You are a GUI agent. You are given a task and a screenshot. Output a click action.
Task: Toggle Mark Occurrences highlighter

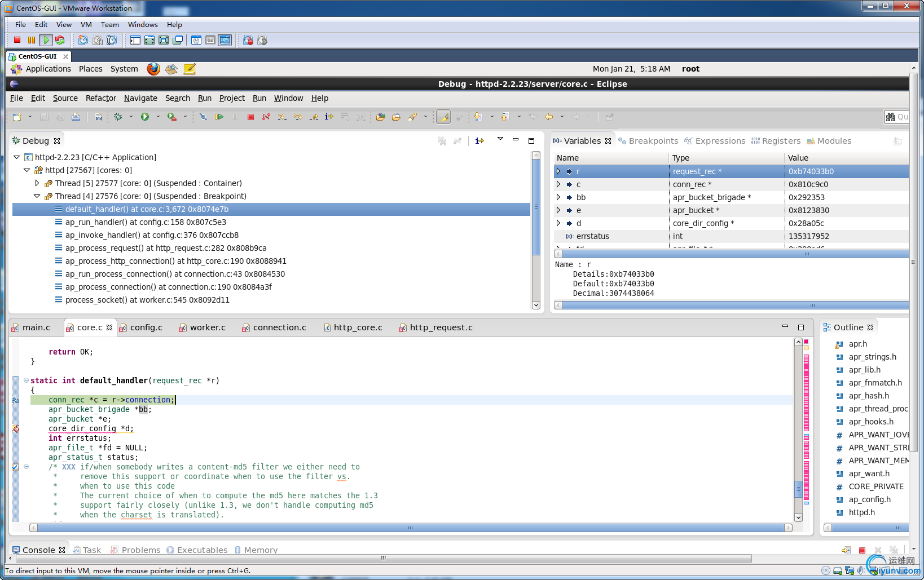tap(443, 117)
